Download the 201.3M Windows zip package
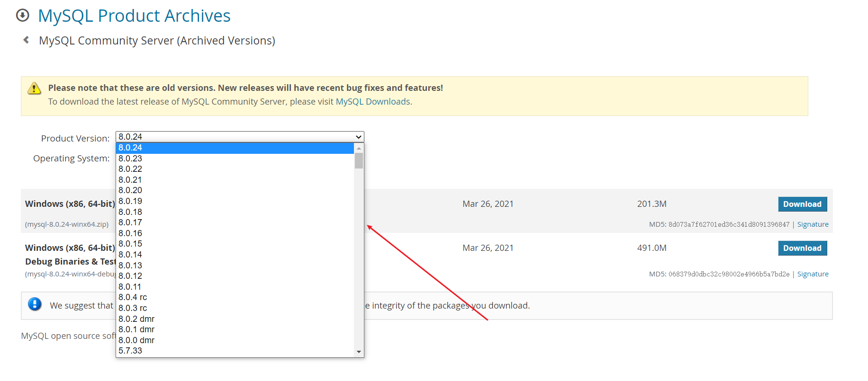 [x=802, y=204]
